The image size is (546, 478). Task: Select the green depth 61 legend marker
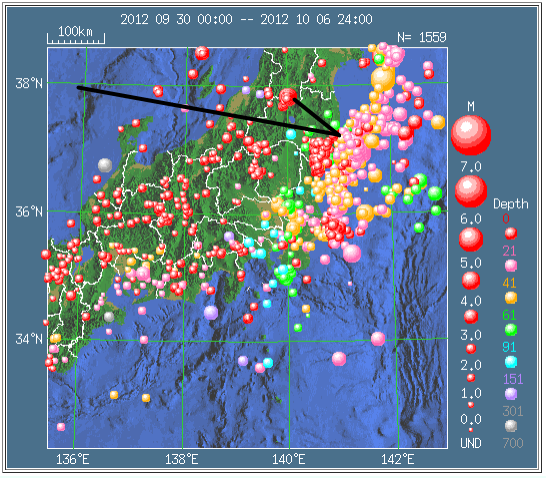tap(511, 330)
